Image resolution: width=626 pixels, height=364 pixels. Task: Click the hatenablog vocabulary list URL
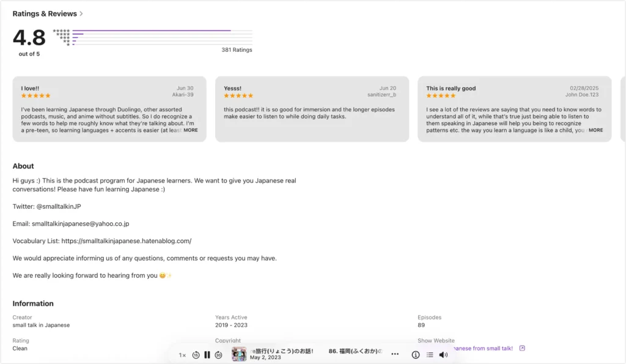127,241
